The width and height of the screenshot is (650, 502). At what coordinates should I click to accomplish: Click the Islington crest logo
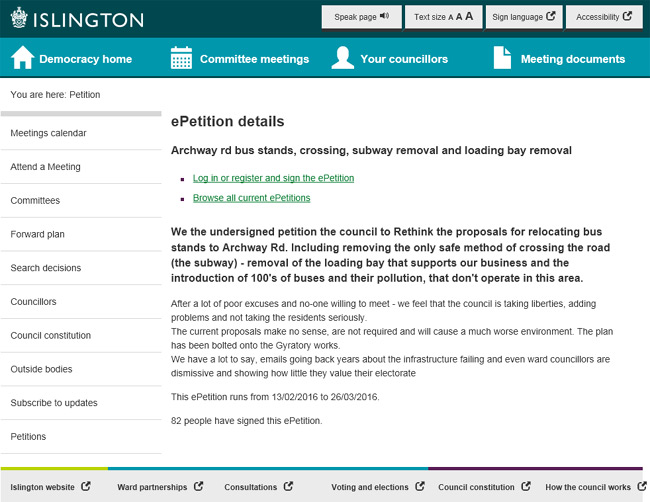tap(19, 17)
